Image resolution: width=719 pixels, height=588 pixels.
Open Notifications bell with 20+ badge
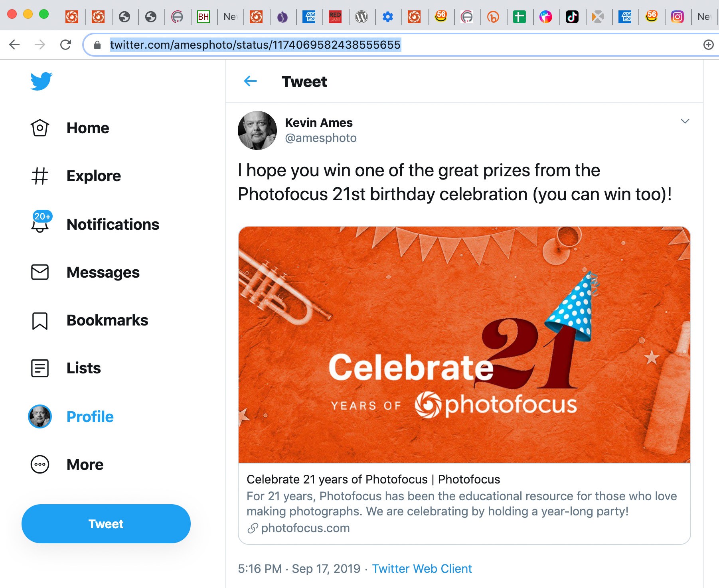pyautogui.click(x=40, y=223)
